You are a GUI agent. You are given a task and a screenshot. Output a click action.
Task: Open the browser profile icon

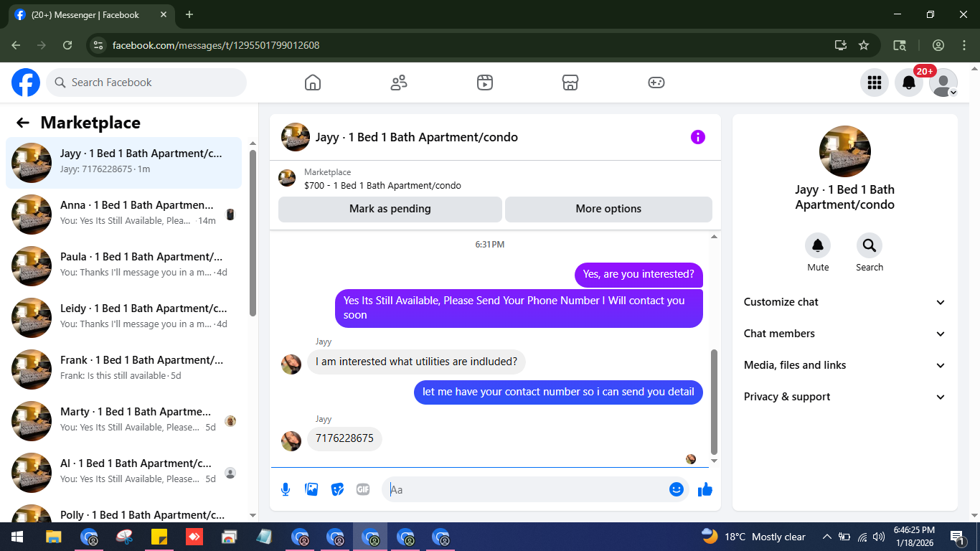pos(938,45)
